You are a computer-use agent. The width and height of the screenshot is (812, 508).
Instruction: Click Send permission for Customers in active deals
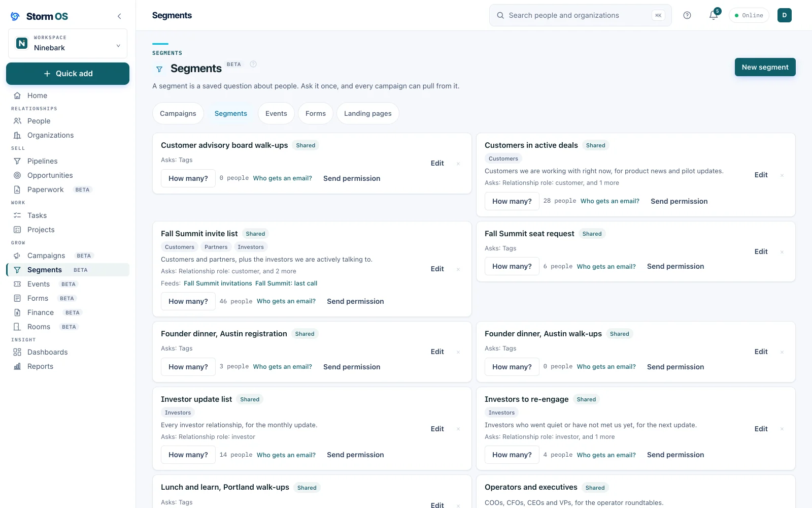679,201
